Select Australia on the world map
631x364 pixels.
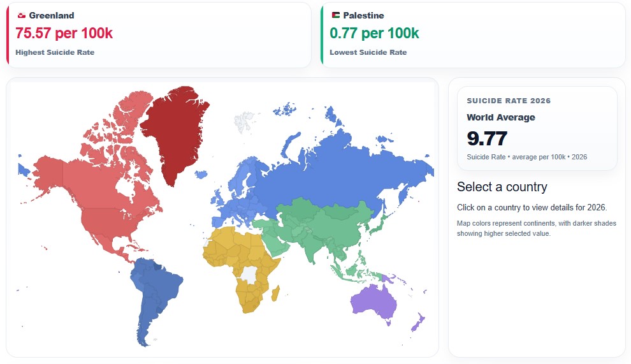(372, 302)
